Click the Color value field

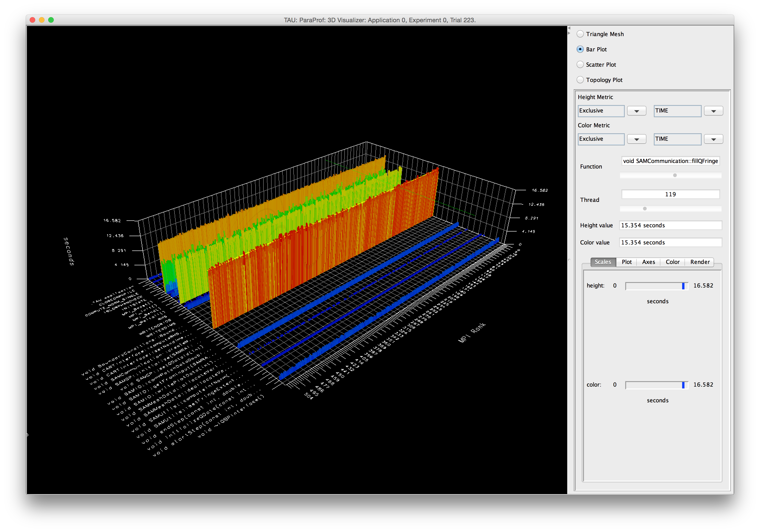[x=670, y=242]
